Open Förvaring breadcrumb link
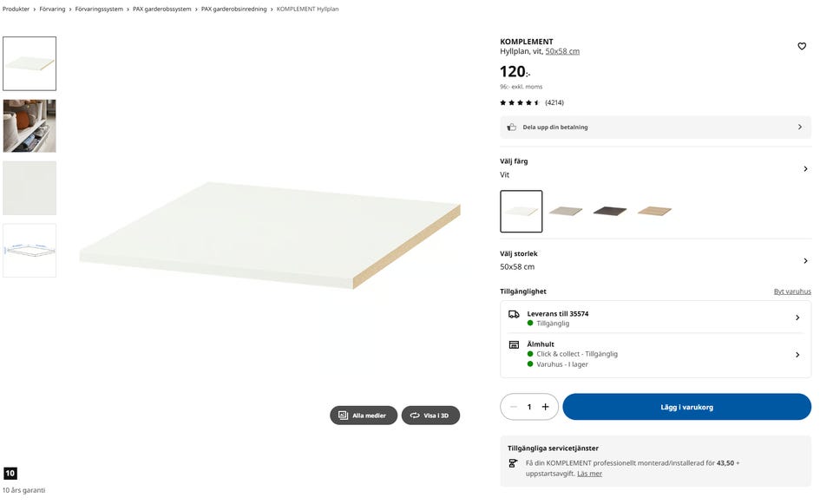This screenshot has width=833, height=504. coord(52,9)
